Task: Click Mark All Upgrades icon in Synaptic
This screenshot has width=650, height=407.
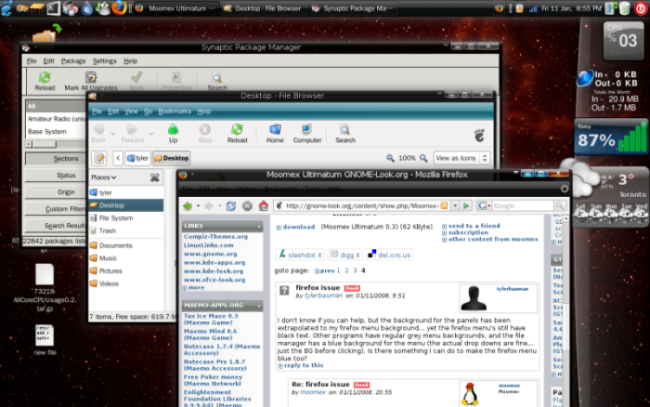Action: [x=91, y=78]
